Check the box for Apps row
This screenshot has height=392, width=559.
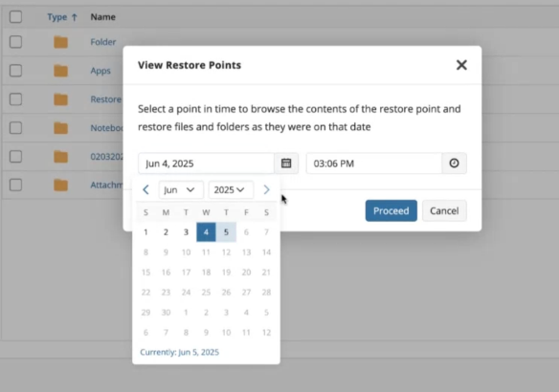pos(15,71)
